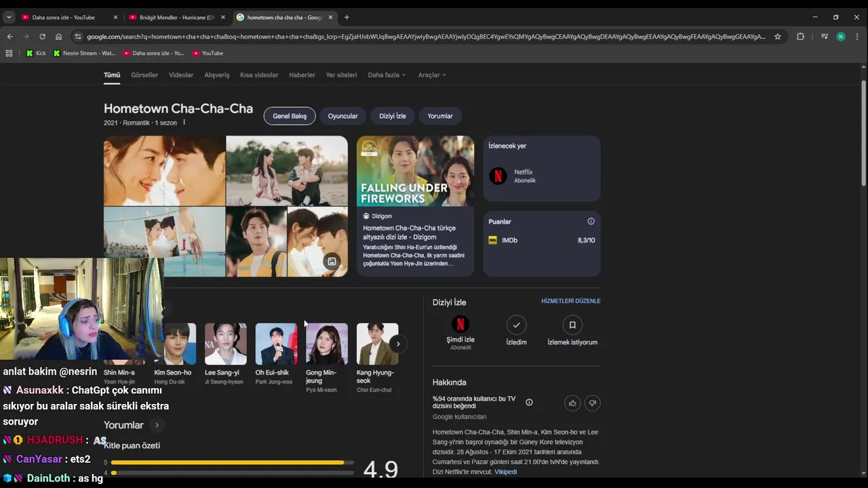This screenshot has height=488, width=868.
Task: Select the Görseller search tab
Action: pos(144,75)
